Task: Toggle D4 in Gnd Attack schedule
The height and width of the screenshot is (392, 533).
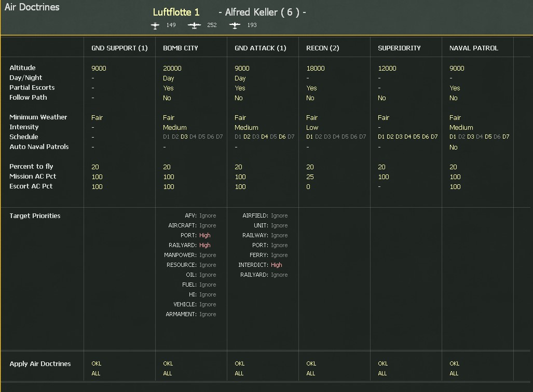Action: (x=265, y=137)
